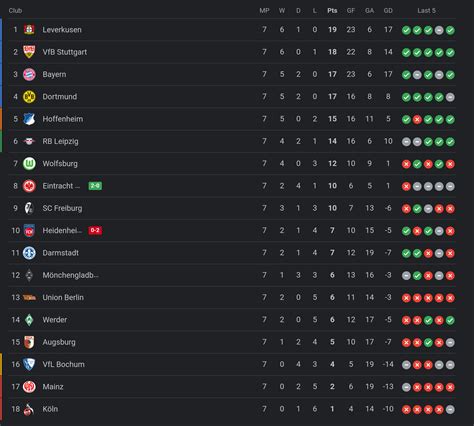Click the VfB Stuttgart club crest

coord(29,52)
